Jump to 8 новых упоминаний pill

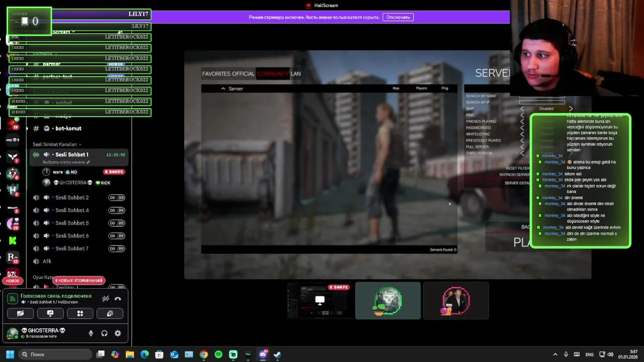click(78, 281)
